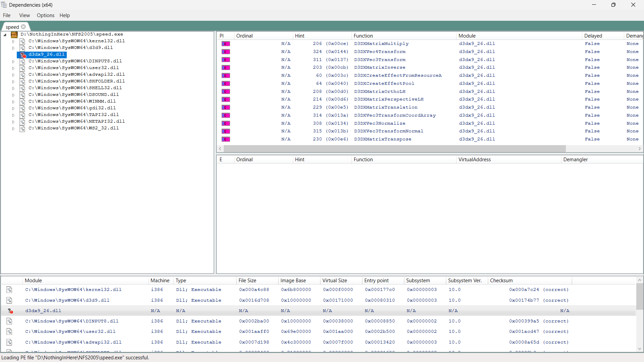
Task: Click the speed.exe application icon in tree
Action: click(14, 35)
